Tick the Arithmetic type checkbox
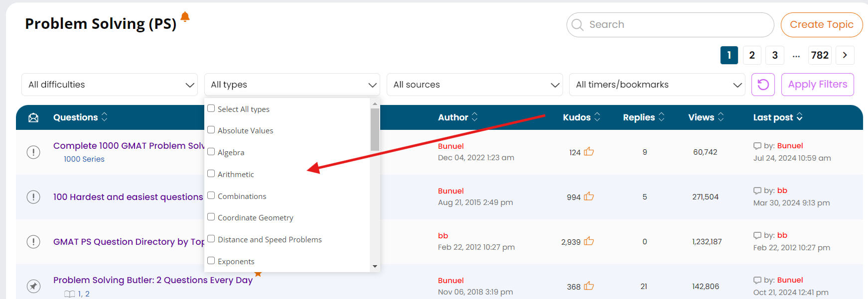Screen dimensions: 868x299 click(211, 174)
